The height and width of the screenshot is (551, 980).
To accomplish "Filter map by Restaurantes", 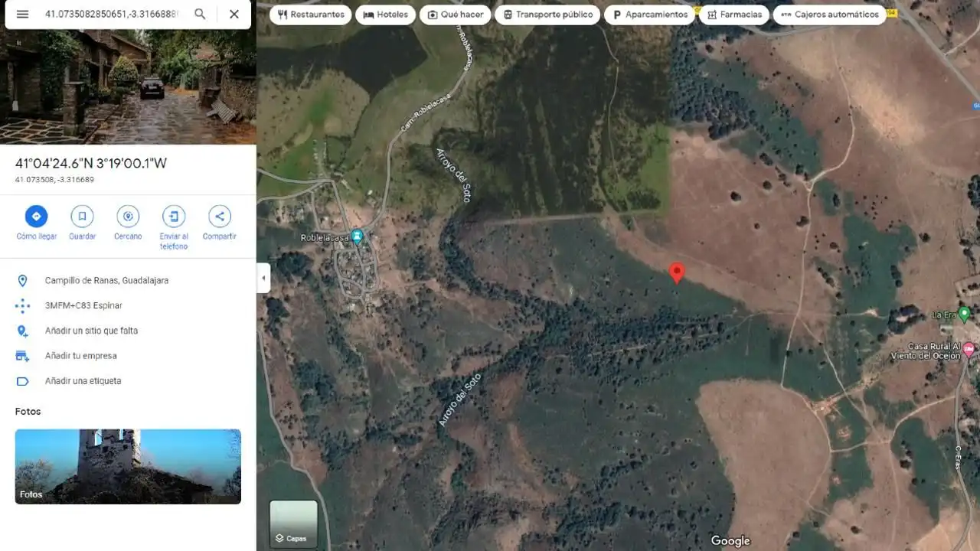I will click(x=311, y=15).
